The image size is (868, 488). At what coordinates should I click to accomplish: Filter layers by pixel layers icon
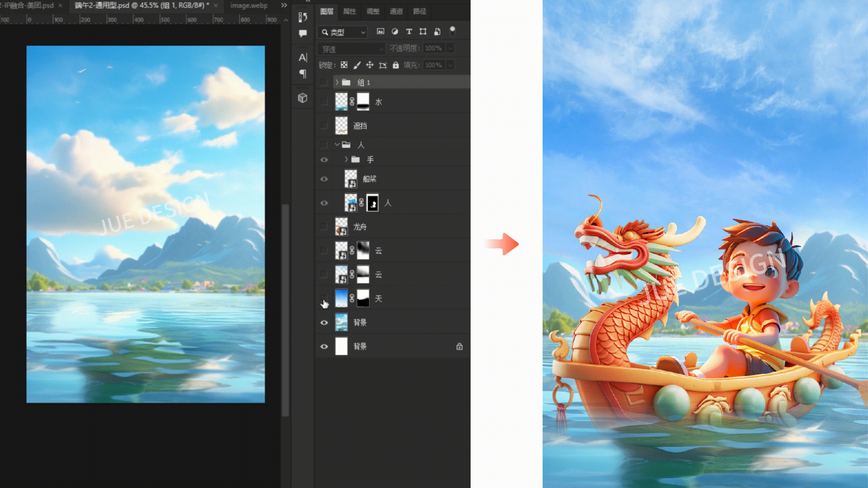[380, 32]
